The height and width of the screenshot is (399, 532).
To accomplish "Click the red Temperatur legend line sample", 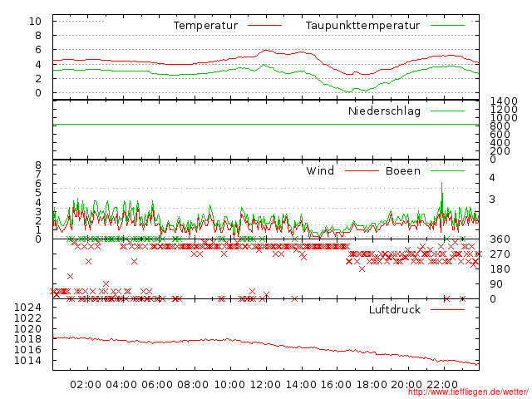I will [264, 26].
